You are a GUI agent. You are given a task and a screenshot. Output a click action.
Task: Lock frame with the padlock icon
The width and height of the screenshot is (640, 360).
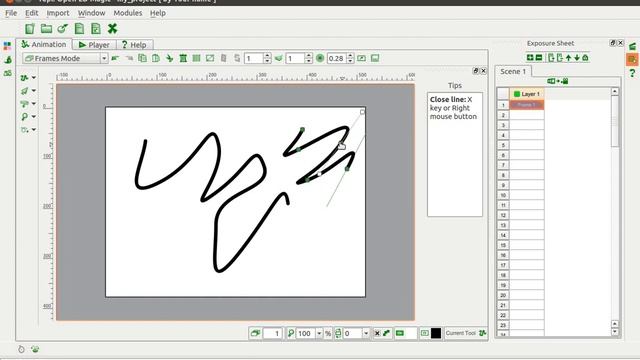coord(585,58)
